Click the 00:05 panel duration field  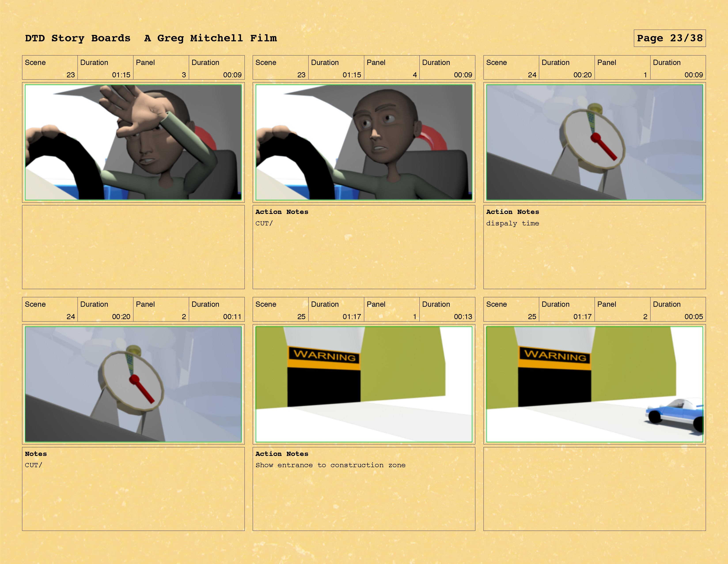point(693,316)
